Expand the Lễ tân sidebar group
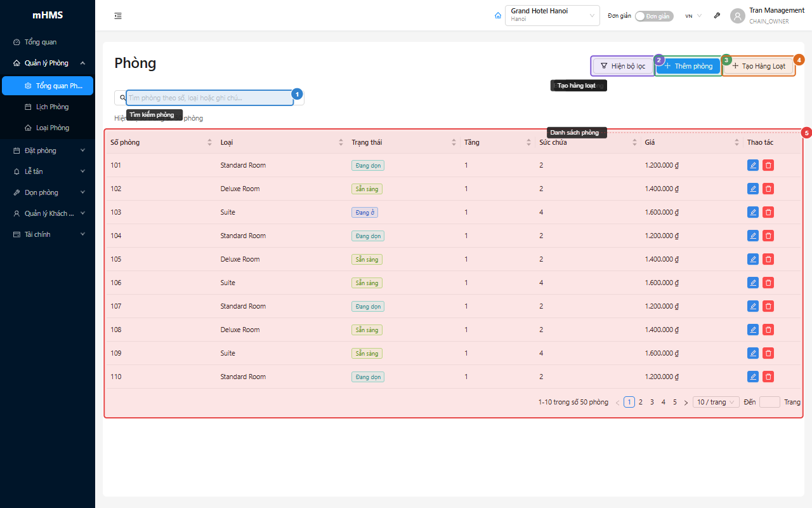This screenshot has height=508, width=812. [48, 171]
